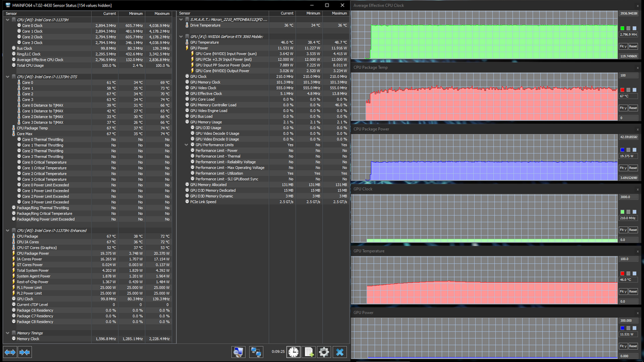Click the clock icon to reset timings
644x362 pixels.
coord(293,352)
